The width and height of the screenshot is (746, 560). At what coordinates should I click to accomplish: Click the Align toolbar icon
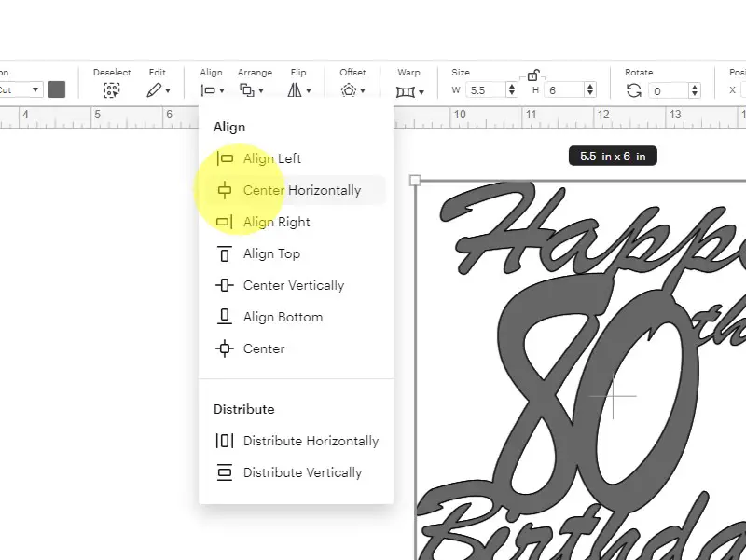(208, 90)
